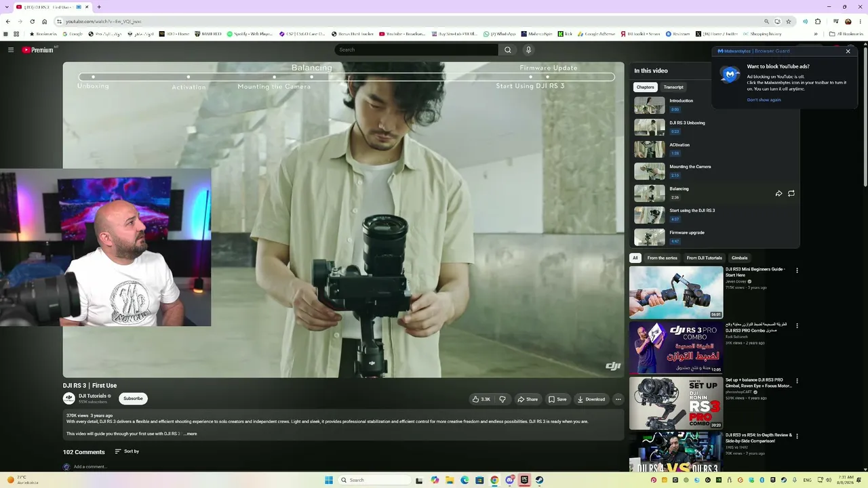
Task: Open Windows Start menu
Action: [329, 480]
